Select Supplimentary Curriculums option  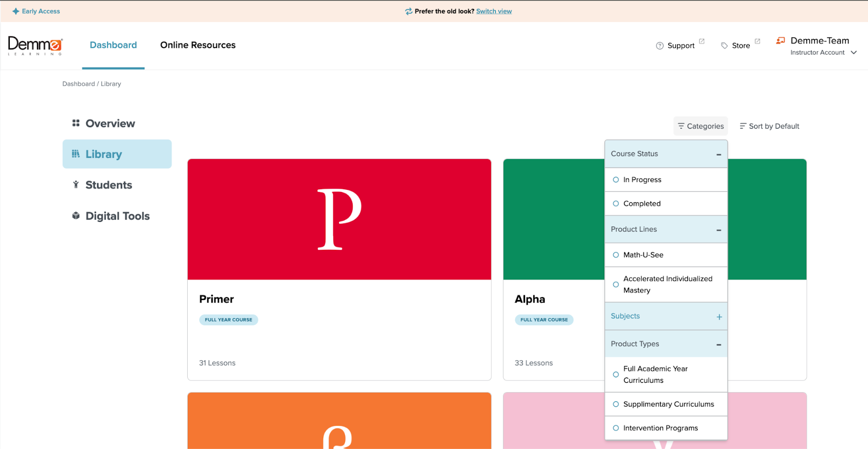pyautogui.click(x=666, y=404)
